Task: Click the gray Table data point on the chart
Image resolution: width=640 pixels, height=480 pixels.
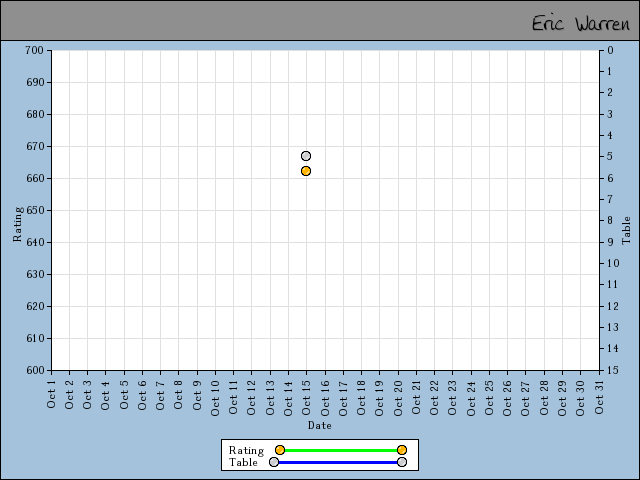Action: (x=306, y=156)
